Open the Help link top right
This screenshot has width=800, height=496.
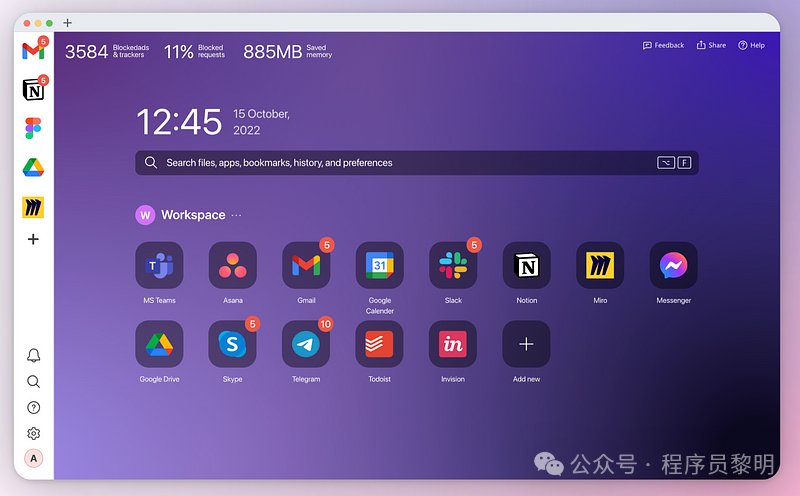tap(752, 45)
